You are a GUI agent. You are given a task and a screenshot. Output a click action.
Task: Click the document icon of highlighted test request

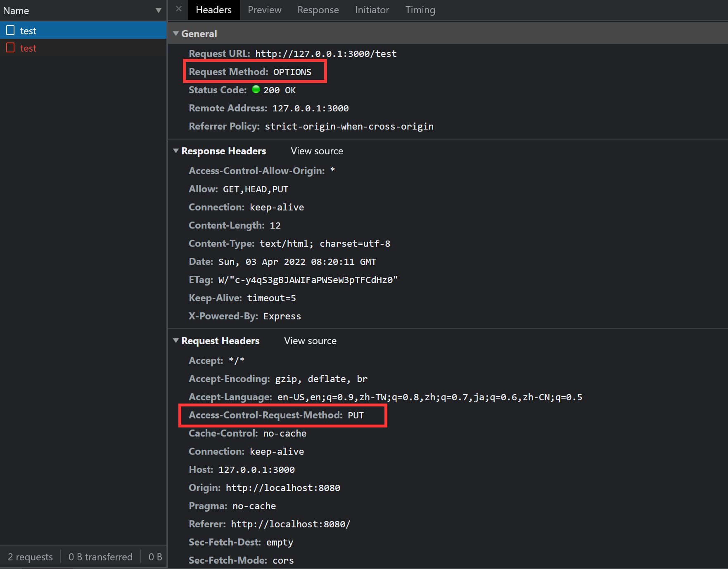click(x=10, y=31)
